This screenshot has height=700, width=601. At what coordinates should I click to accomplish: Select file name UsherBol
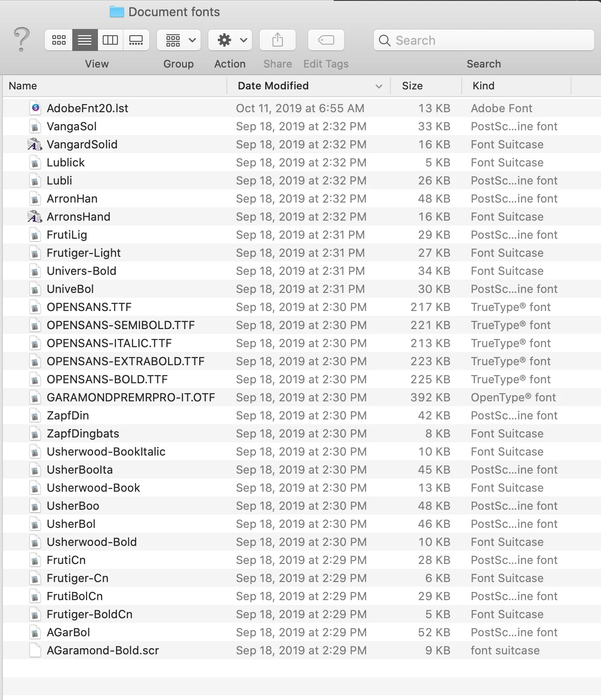pos(71,524)
